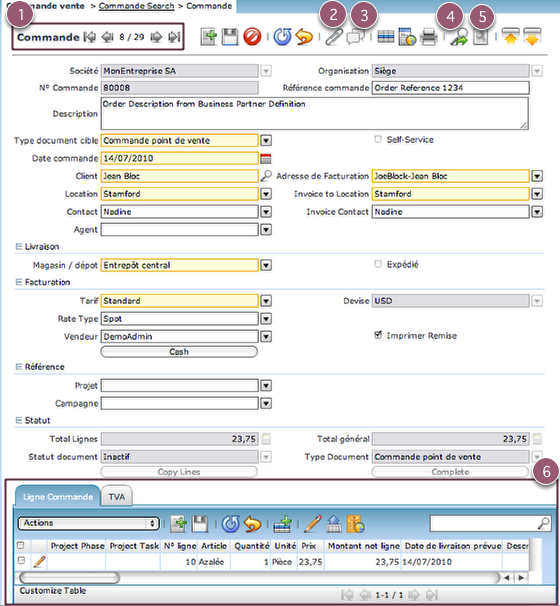Toggle the select-all header checkbox
The height and width of the screenshot is (606, 560).
20,545
